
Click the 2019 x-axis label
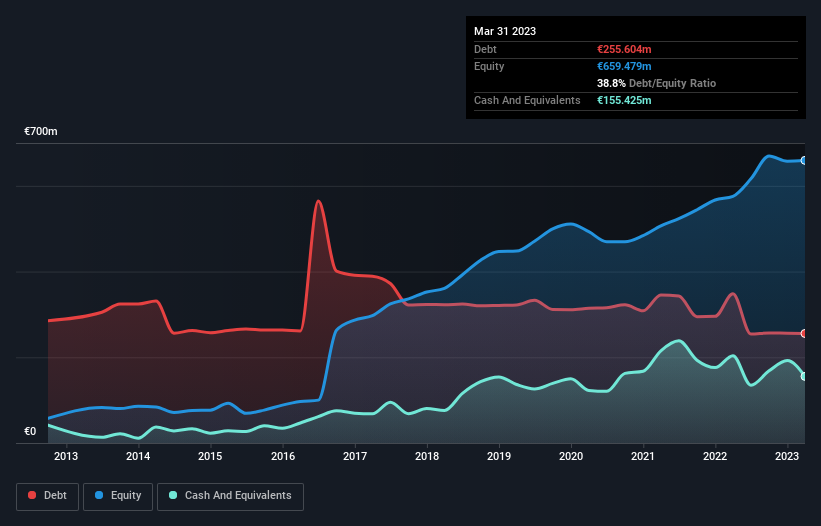click(499, 456)
